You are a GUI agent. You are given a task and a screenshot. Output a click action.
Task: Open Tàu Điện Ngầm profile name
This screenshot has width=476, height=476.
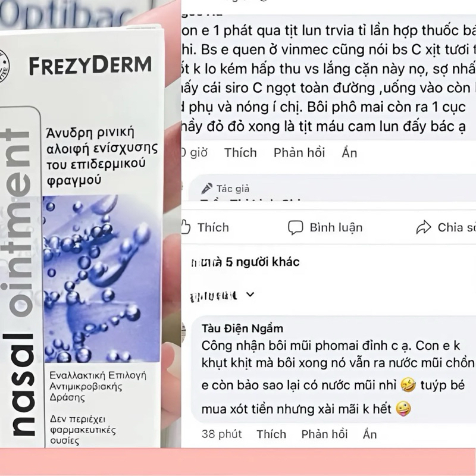point(242,328)
